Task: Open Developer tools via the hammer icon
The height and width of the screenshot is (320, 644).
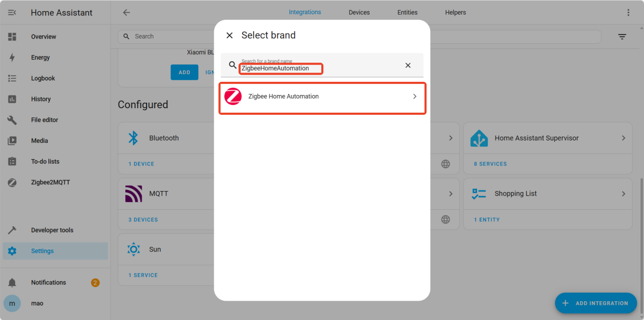Action: click(12, 230)
